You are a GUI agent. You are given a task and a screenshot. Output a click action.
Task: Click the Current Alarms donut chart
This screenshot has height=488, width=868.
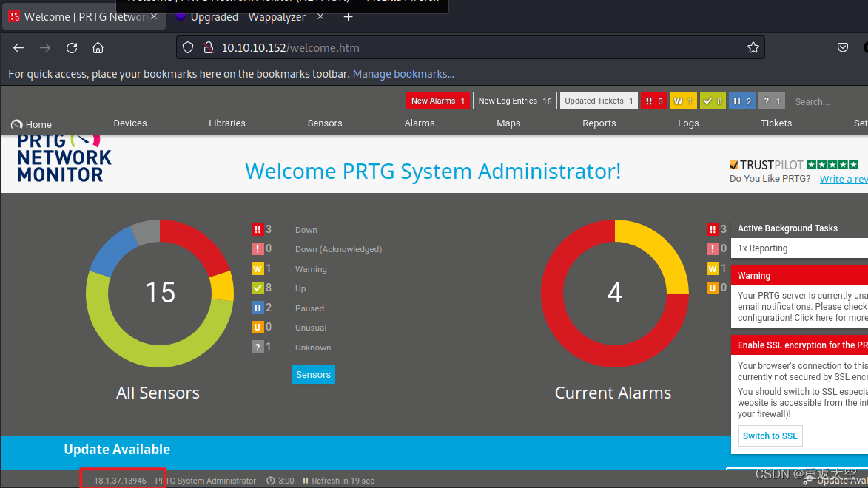click(614, 294)
